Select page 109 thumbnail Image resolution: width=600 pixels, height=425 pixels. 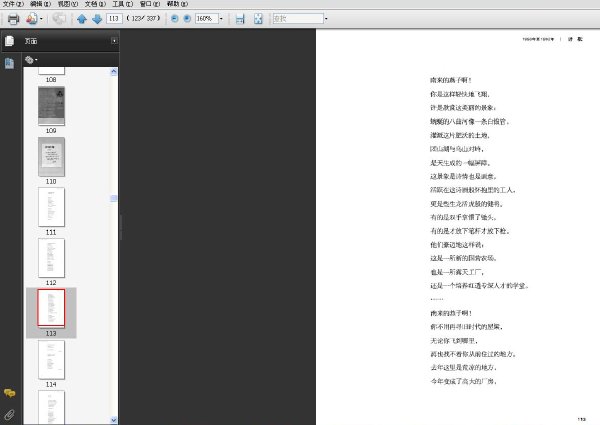[51, 106]
